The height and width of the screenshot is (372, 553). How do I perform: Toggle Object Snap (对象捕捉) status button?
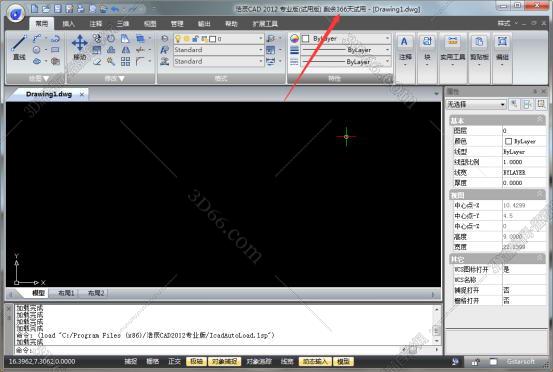225,361
